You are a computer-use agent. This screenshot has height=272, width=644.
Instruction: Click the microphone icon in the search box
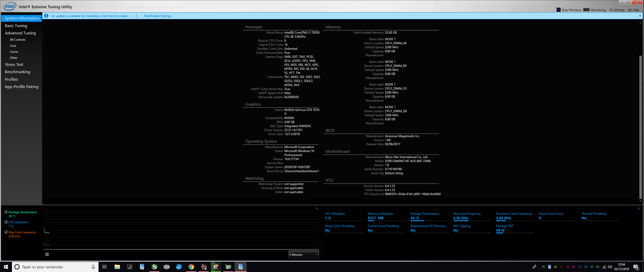click(93, 267)
